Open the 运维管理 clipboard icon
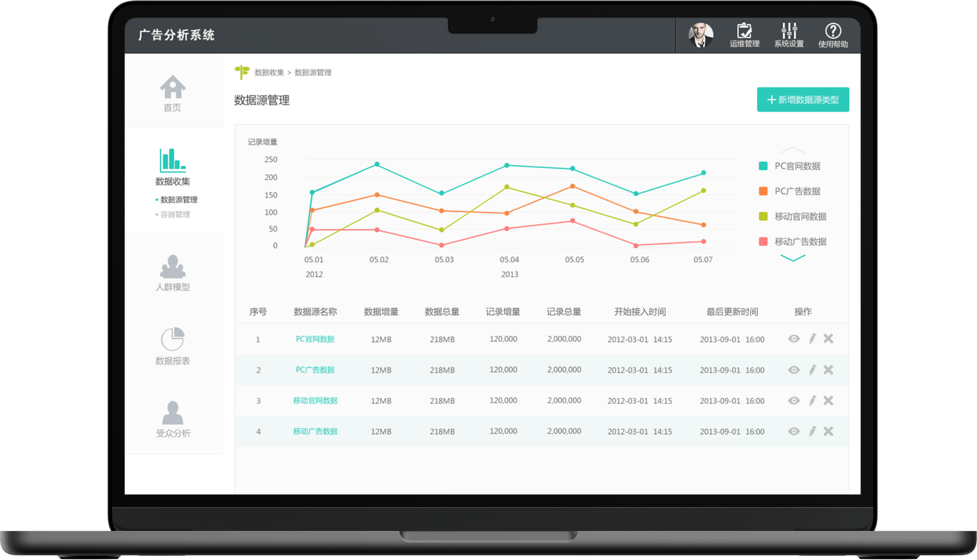 [x=744, y=31]
